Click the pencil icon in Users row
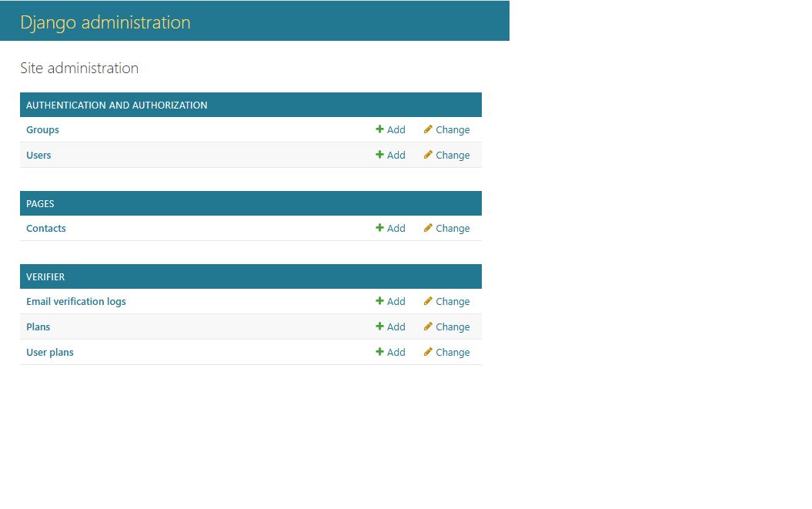This screenshot has width=812, height=509. click(x=428, y=155)
